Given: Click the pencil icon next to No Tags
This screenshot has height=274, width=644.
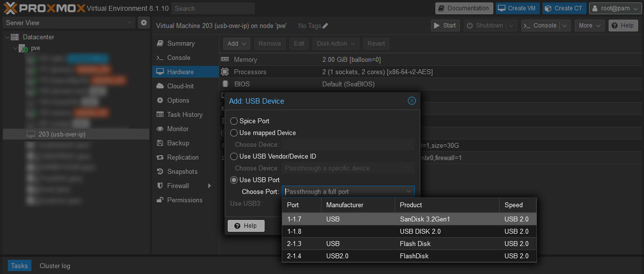Looking at the screenshot, I should point(325,26).
